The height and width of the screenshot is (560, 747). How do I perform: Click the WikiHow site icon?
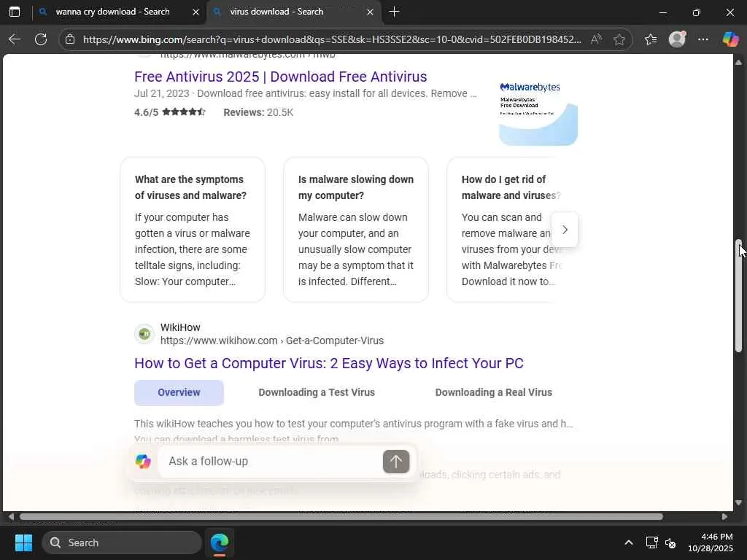pyautogui.click(x=144, y=334)
